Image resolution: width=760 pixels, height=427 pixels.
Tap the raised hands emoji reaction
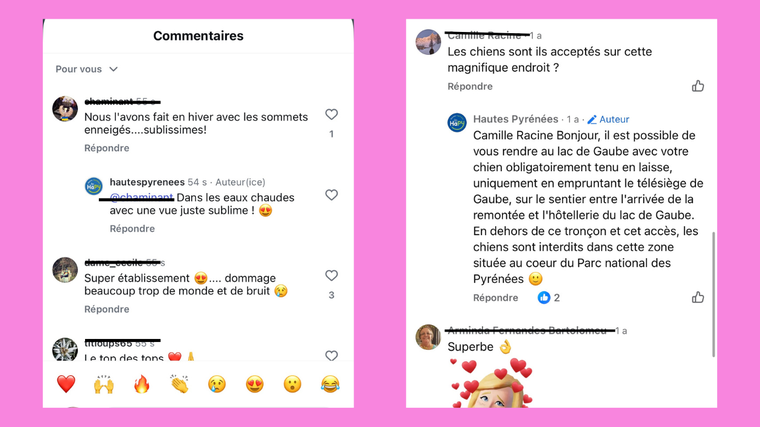[104, 384]
